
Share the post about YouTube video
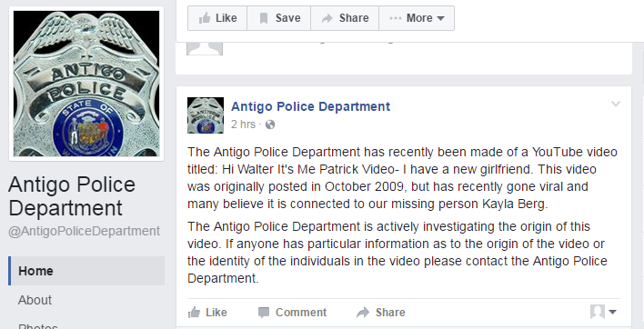[381, 313]
